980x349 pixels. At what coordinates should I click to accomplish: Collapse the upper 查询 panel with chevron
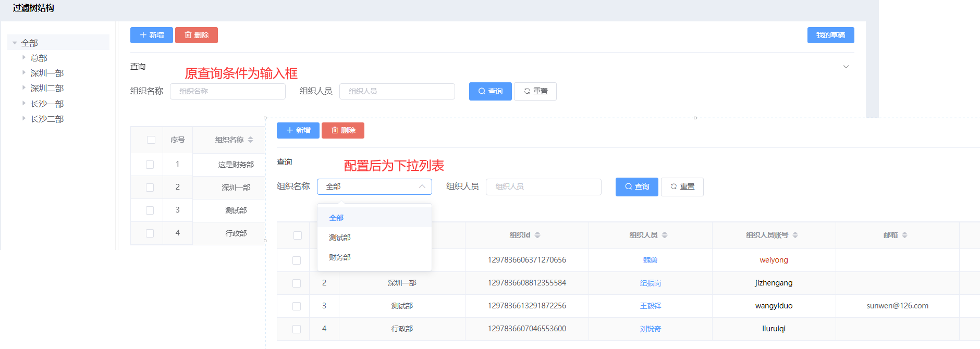click(846, 67)
